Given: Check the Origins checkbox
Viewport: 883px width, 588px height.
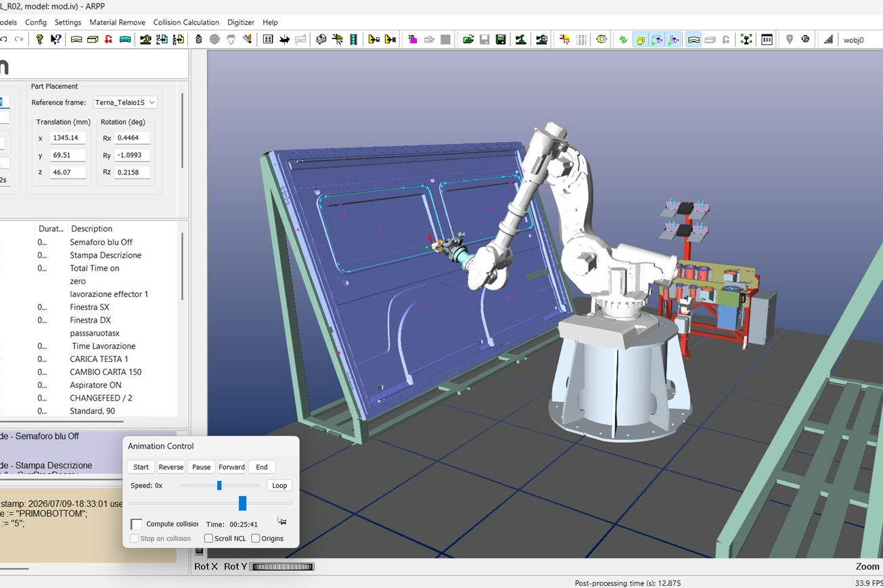Looking at the screenshot, I should (x=256, y=539).
